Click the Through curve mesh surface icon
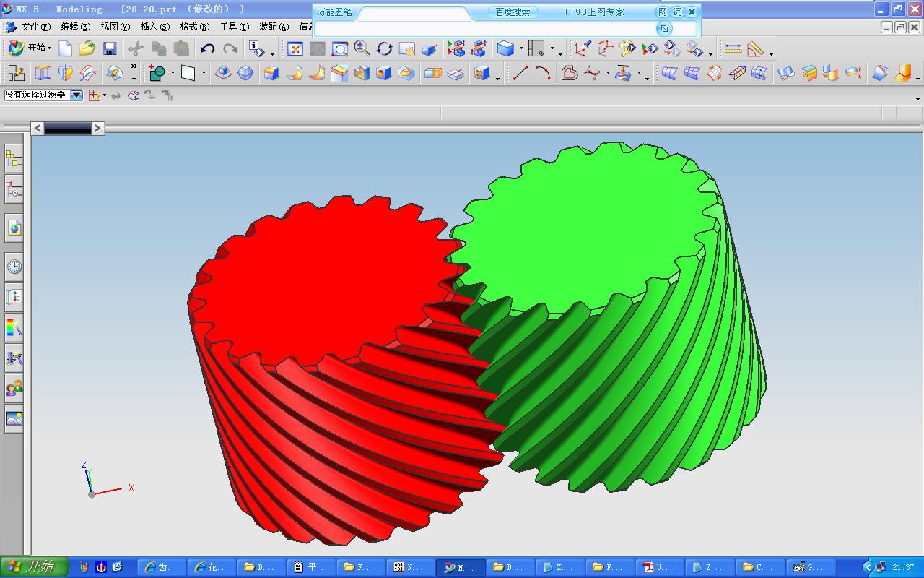 pos(692,73)
